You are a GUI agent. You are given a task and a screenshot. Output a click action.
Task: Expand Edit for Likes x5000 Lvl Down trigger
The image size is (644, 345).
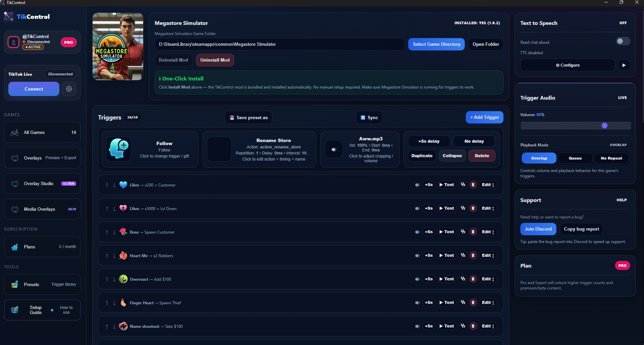tap(488, 208)
